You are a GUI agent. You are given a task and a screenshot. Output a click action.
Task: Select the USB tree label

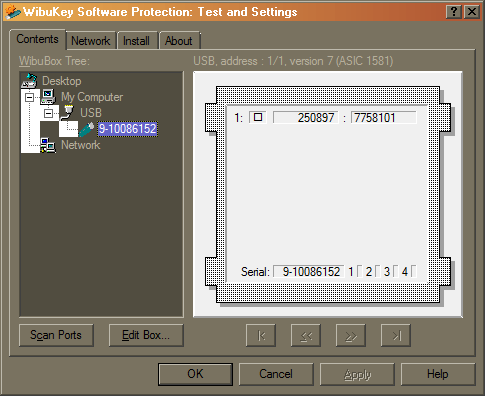(x=91, y=113)
